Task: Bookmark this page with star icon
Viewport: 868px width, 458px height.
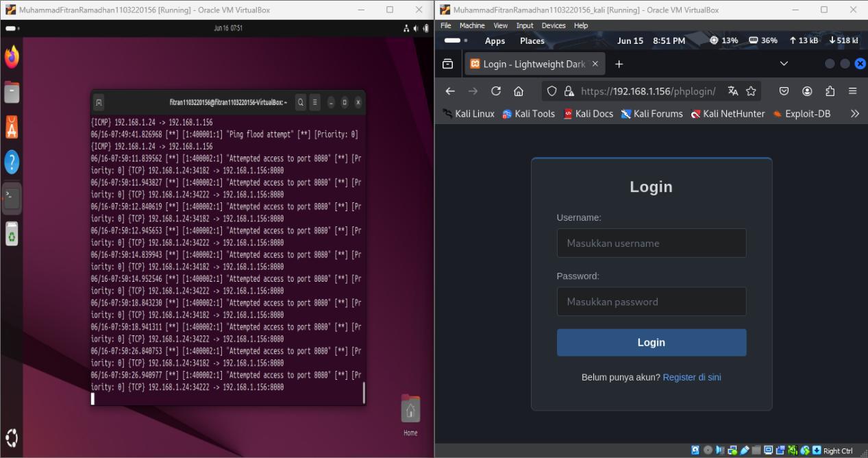Action: click(x=751, y=91)
